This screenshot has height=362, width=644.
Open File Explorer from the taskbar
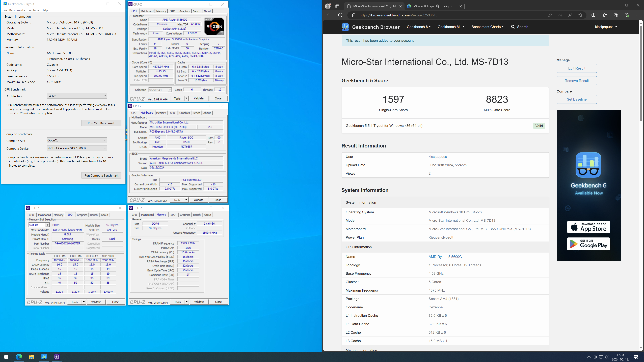tap(32, 357)
